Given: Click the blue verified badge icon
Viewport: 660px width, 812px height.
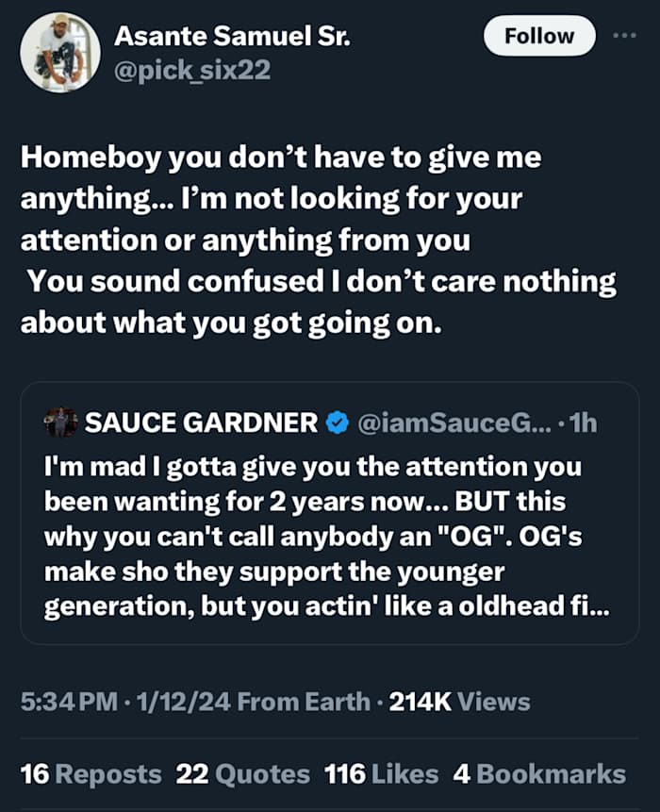Looking at the screenshot, I should coord(337,423).
